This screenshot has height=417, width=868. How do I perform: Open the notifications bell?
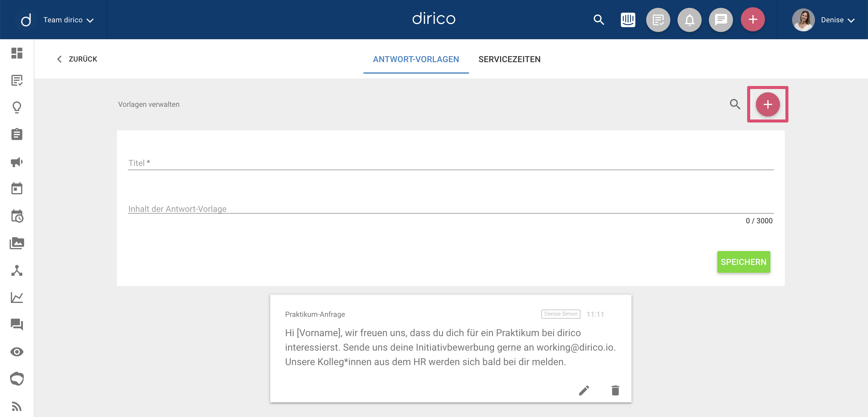tap(689, 20)
